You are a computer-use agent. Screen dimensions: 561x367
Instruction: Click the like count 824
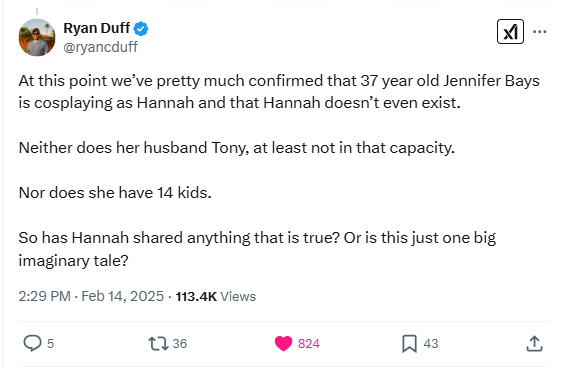[309, 344]
